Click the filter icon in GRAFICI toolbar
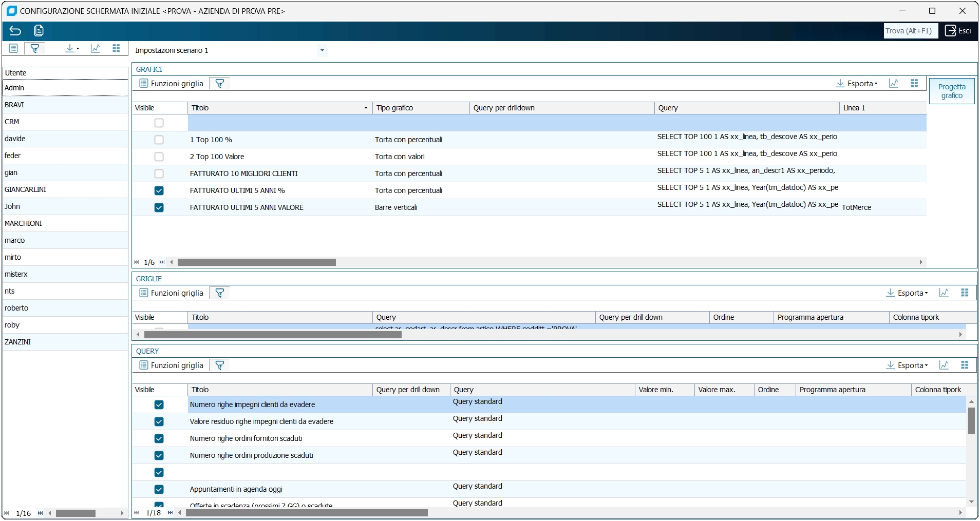This screenshot has height=521, width=980. click(220, 84)
